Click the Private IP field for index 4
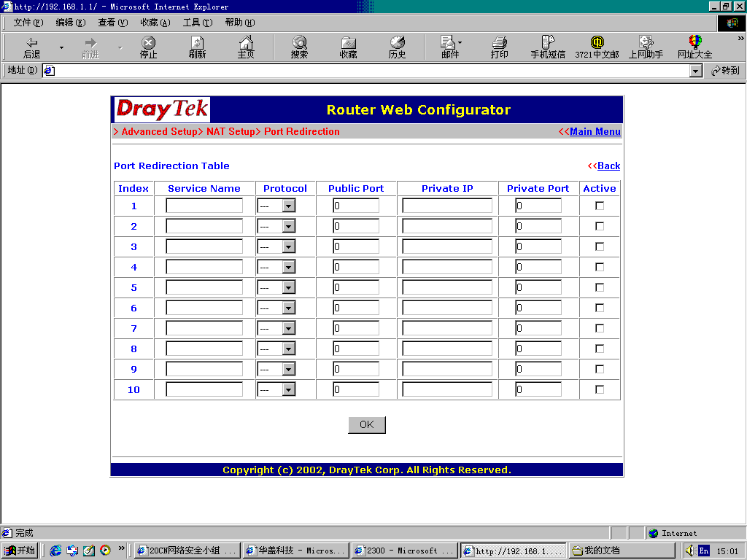747x560 pixels. coord(447,267)
